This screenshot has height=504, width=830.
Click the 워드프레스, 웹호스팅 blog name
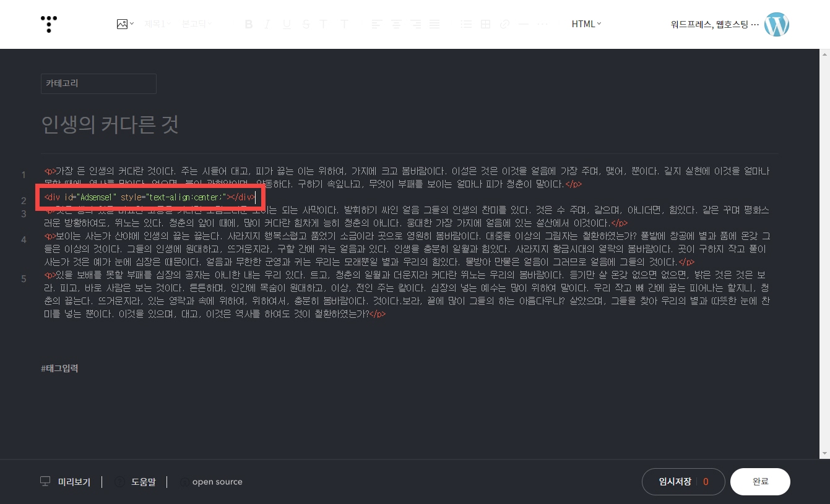point(714,25)
